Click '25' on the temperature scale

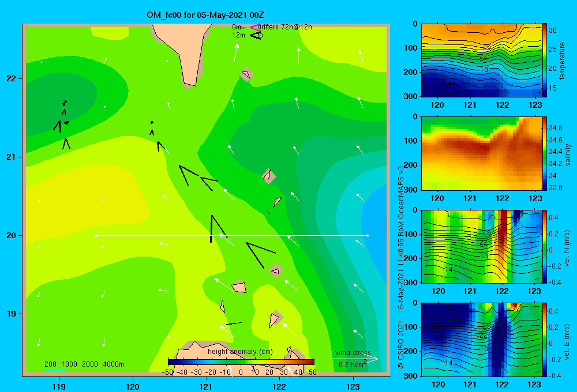coord(553,49)
